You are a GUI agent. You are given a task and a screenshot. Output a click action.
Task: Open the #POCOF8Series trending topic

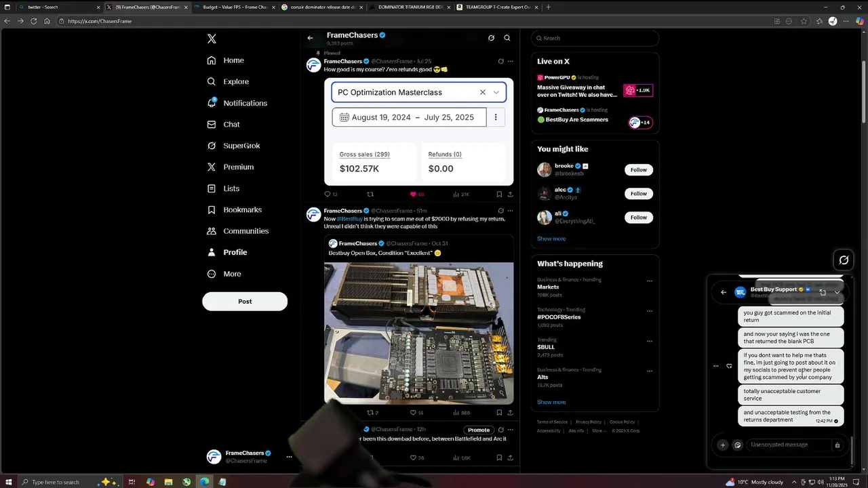(559, 317)
